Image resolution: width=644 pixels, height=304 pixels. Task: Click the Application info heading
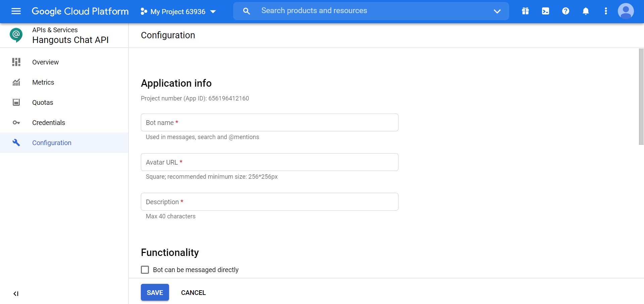(x=176, y=83)
